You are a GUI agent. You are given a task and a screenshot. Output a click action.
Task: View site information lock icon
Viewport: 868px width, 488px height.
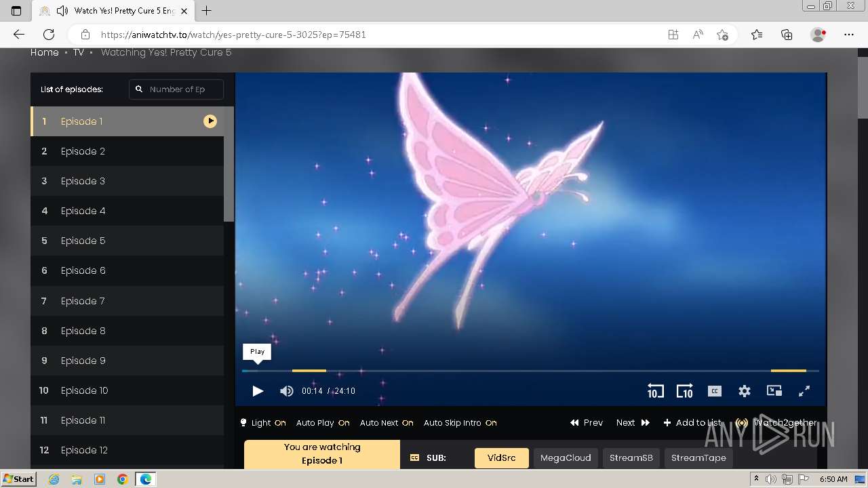tap(85, 35)
